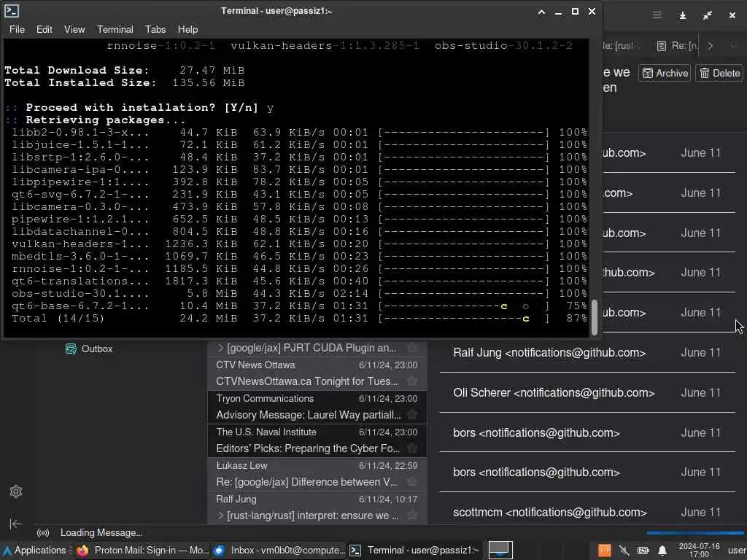
Task: Click the terminal shade-up arrow button
Action: [542, 12]
